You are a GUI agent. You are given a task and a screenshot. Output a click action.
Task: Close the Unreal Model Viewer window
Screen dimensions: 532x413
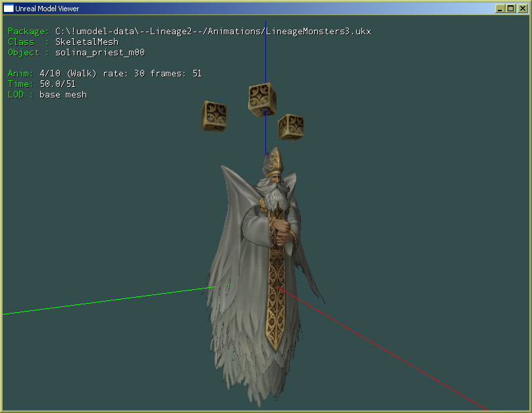point(523,9)
